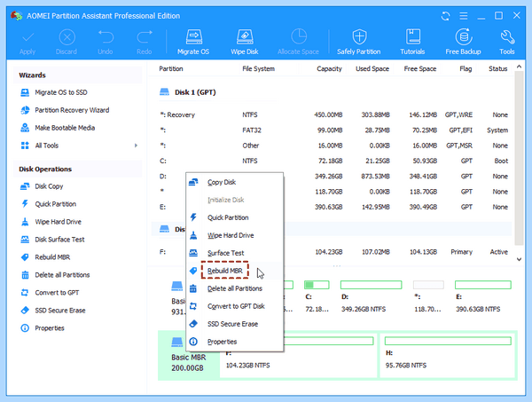This screenshot has height=402, width=532.
Task: Open Safely Partition from the toolbar
Action: (359, 42)
